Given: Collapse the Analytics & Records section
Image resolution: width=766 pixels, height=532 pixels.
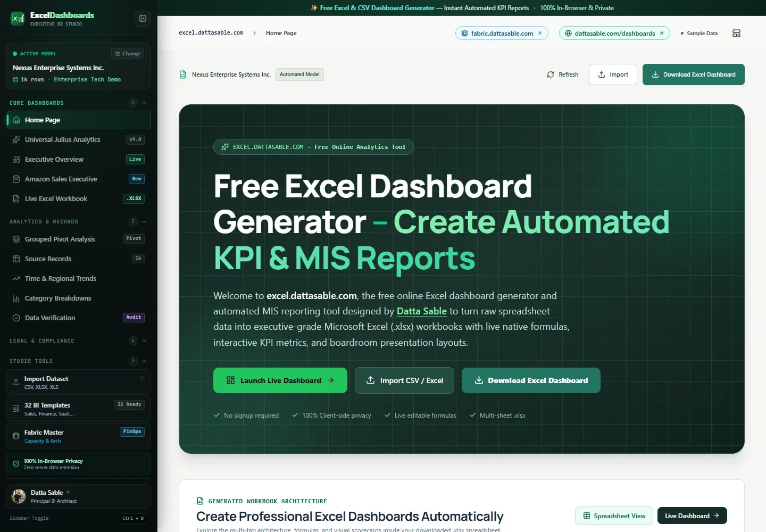Looking at the screenshot, I should coord(144,221).
